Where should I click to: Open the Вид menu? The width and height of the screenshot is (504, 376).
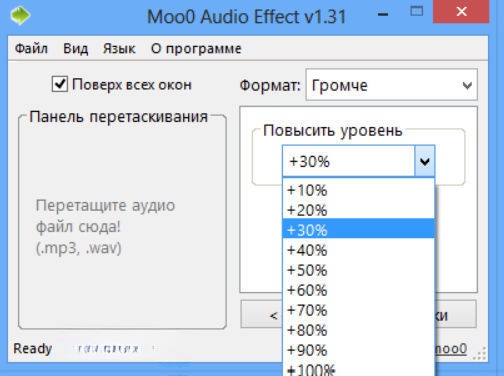pos(76,49)
